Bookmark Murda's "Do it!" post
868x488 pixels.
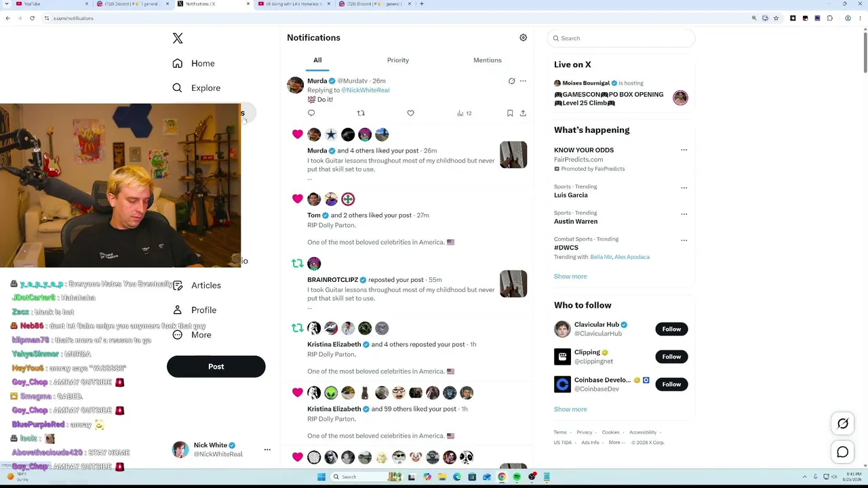(510, 113)
